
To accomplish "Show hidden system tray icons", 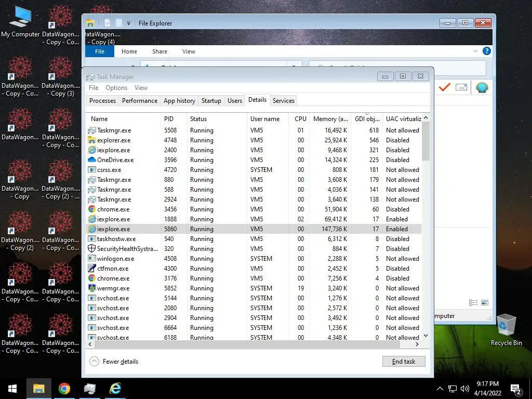I will click(x=440, y=389).
